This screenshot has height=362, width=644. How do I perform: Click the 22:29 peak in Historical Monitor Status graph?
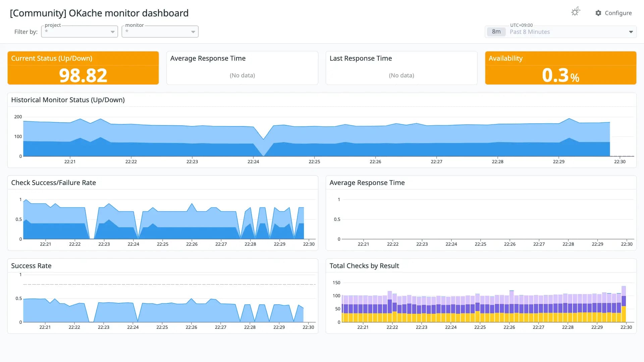click(569, 119)
